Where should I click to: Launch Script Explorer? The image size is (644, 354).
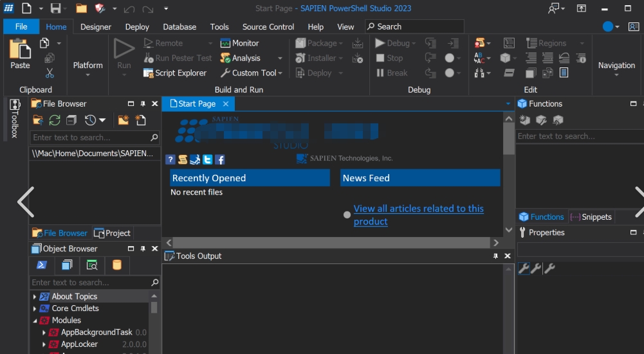coord(175,73)
